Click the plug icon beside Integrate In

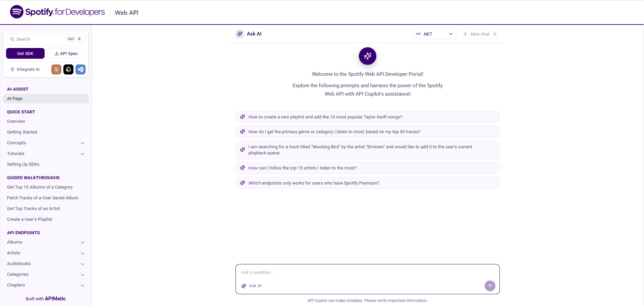click(12, 69)
